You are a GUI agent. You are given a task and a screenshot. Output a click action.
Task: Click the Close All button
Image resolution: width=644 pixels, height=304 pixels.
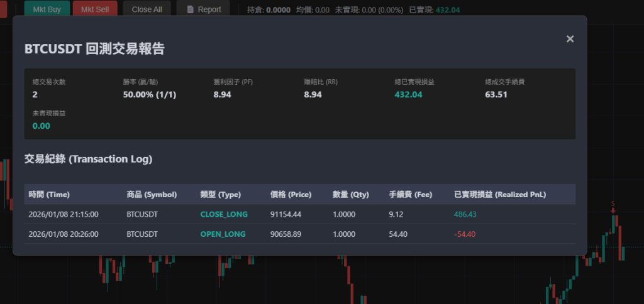point(147,9)
